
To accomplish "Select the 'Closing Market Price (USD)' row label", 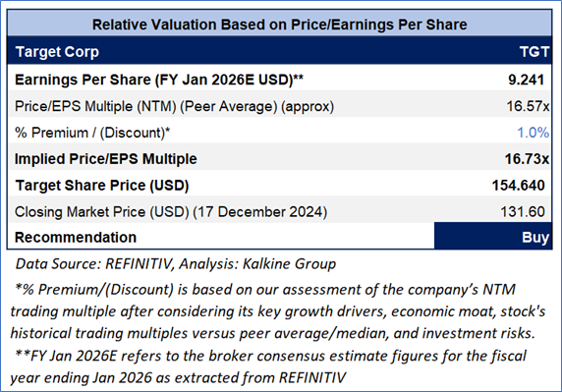I will click(x=171, y=212).
